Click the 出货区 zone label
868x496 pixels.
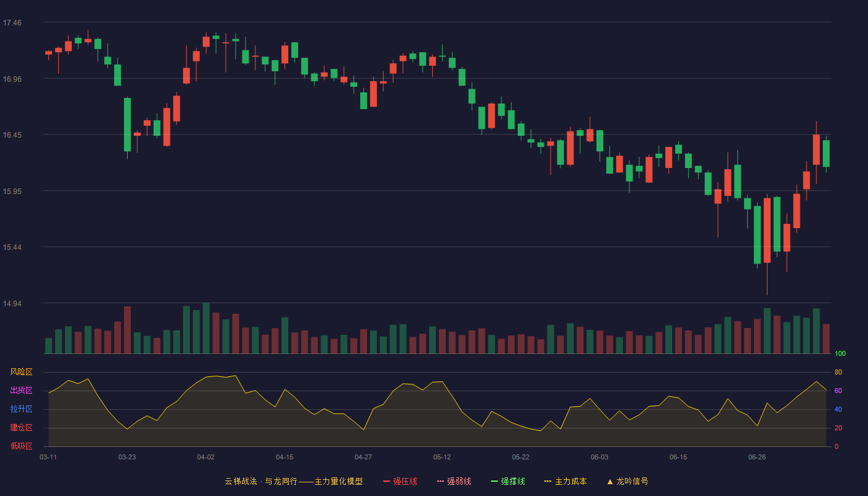click(21, 391)
